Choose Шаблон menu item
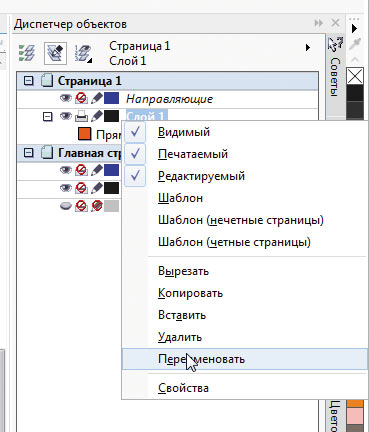The width and height of the screenshot is (369, 432). tap(244, 198)
